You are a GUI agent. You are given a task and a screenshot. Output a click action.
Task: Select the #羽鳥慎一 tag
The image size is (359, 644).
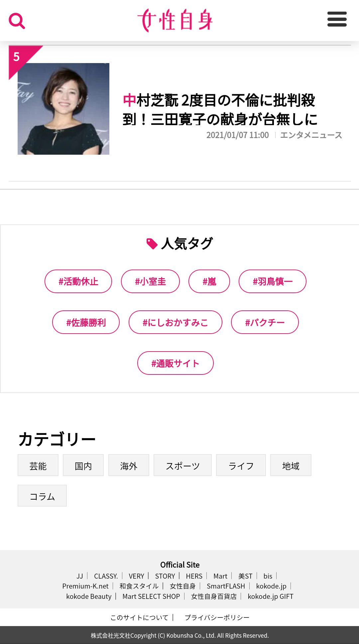click(273, 282)
